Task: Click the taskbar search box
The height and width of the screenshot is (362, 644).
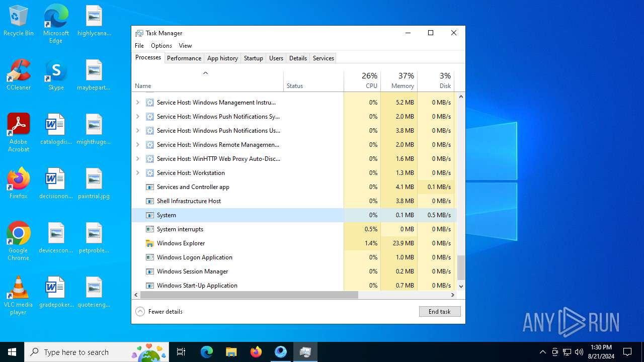Action: 97,352
